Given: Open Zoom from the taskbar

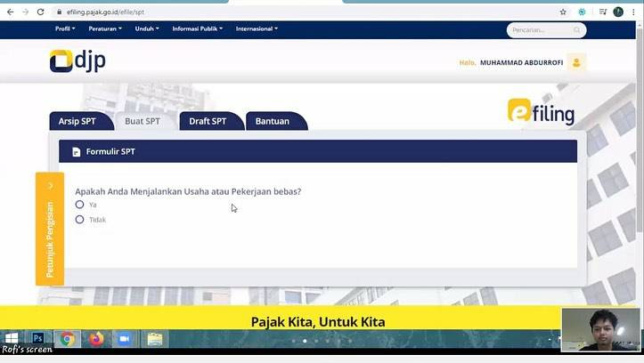Looking at the screenshot, I should (x=124, y=338).
